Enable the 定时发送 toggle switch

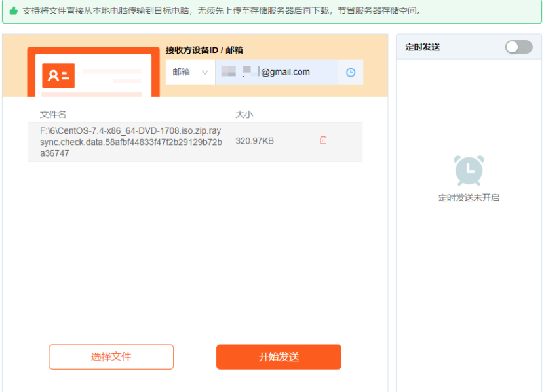pyautogui.click(x=518, y=47)
